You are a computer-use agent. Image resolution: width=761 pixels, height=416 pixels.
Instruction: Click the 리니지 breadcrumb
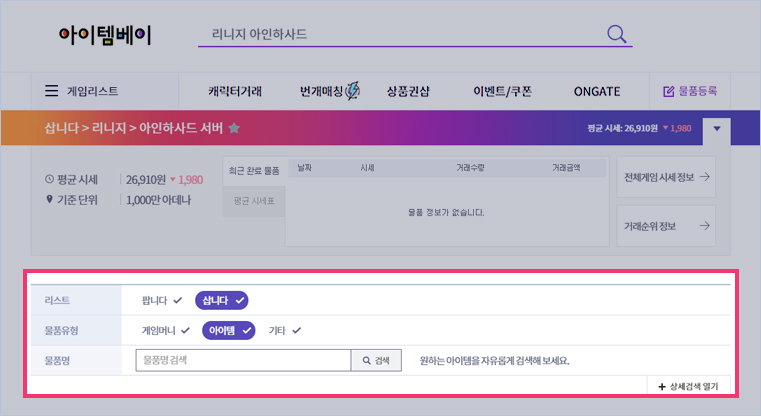(x=109, y=128)
